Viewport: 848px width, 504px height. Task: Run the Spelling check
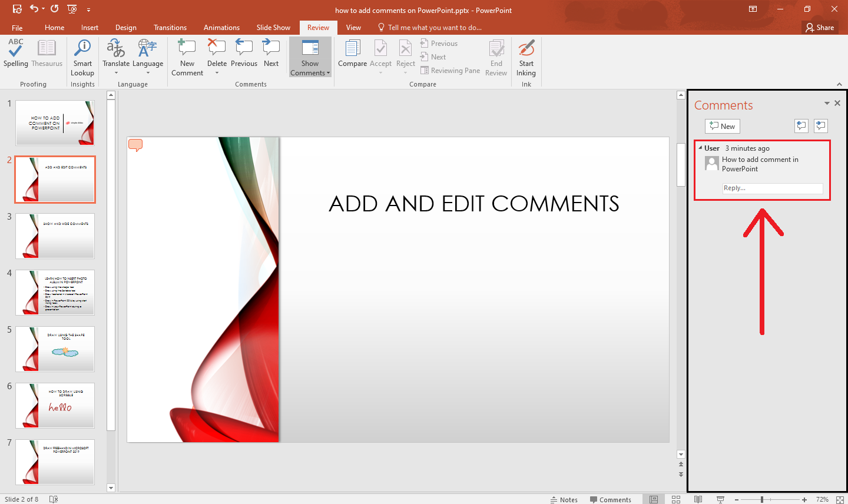click(x=16, y=54)
